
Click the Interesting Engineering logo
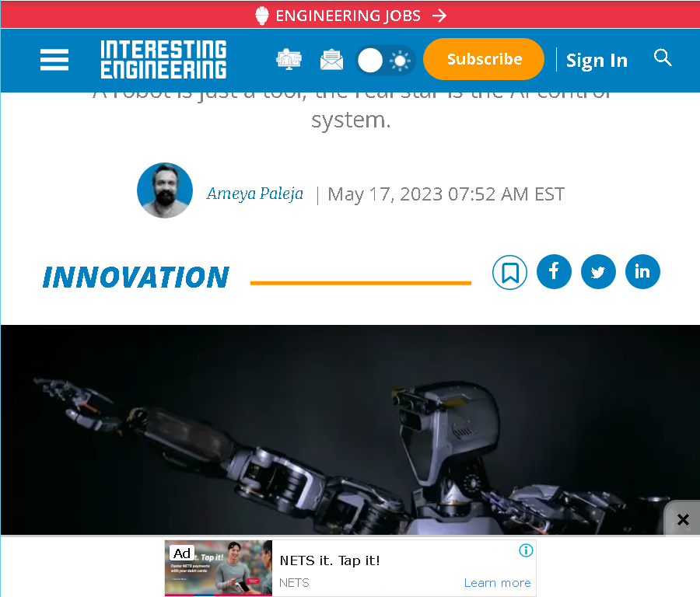pyautogui.click(x=163, y=59)
